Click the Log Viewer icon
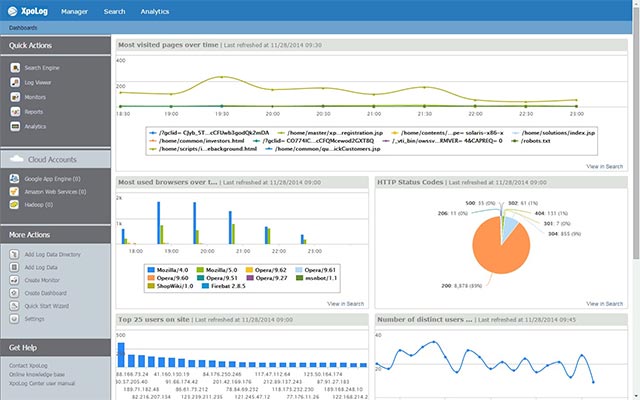The image size is (640, 400). (15, 82)
